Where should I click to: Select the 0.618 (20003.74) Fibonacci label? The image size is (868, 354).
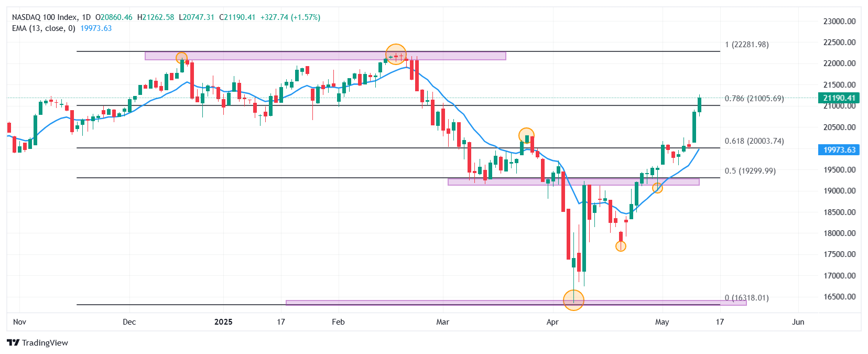click(754, 141)
